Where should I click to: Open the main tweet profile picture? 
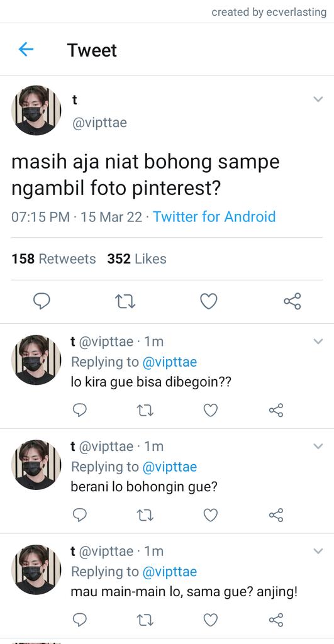point(36,110)
